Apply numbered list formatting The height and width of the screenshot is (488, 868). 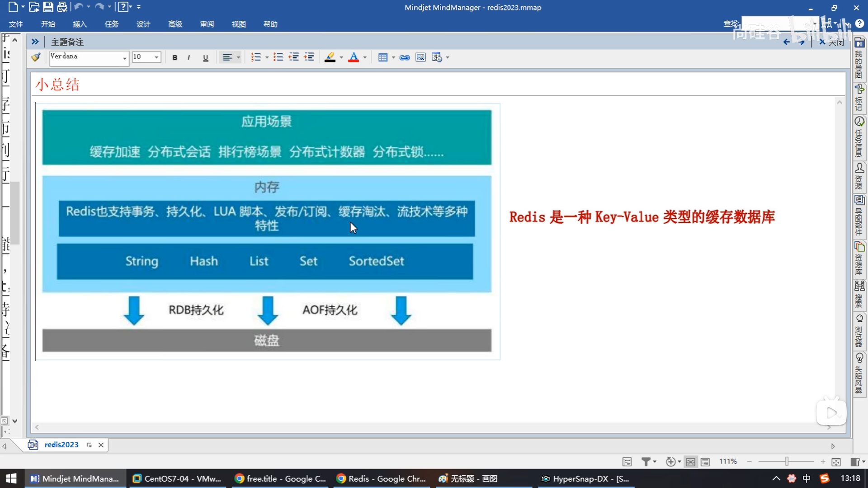coord(256,57)
